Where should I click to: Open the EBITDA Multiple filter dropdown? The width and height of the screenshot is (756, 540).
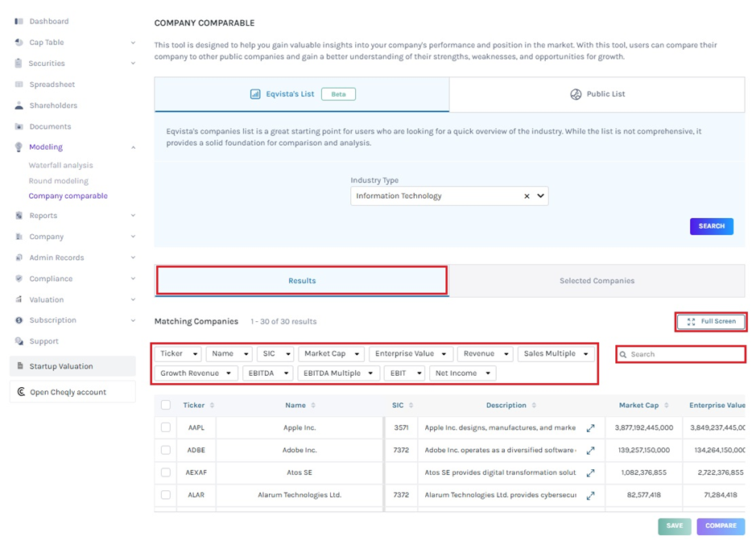(x=339, y=373)
